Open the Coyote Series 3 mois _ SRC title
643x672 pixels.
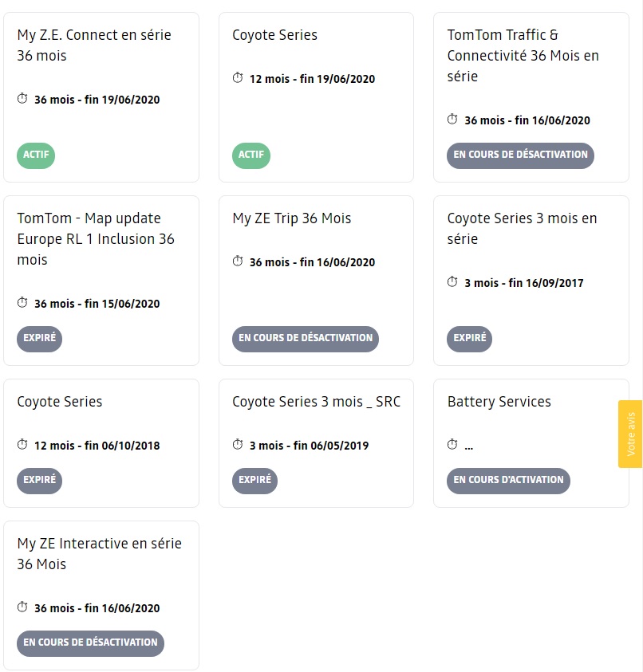click(x=316, y=402)
